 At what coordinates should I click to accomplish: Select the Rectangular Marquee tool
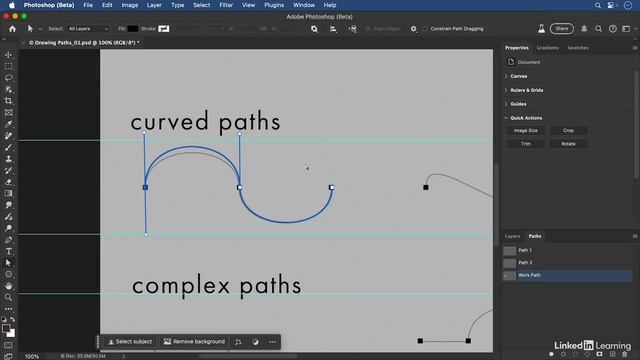tap(8, 66)
